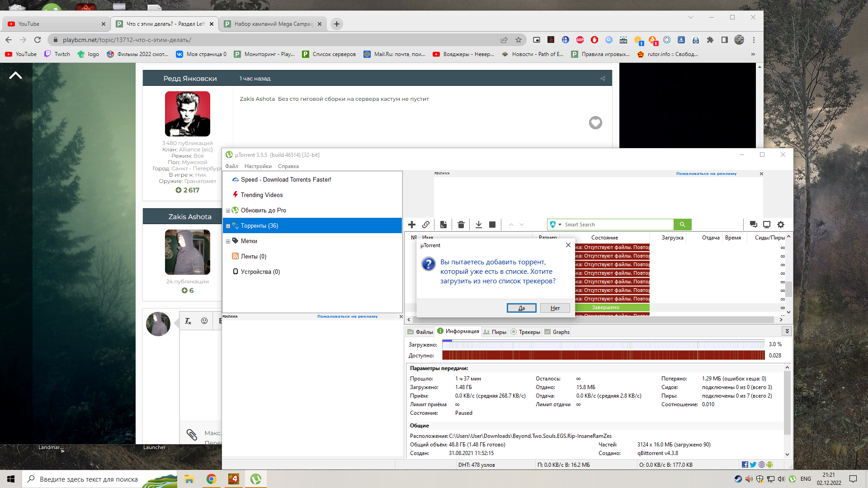This screenshot has height=488, width=868.
Task: Click the remote monitor icon in uTorrent toolbar
Action: (767, 225)
